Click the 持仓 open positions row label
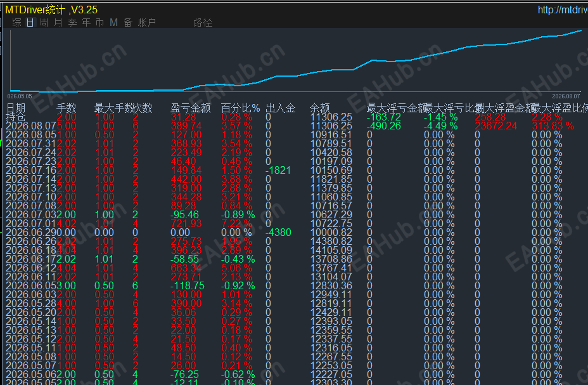 [16, 117]
